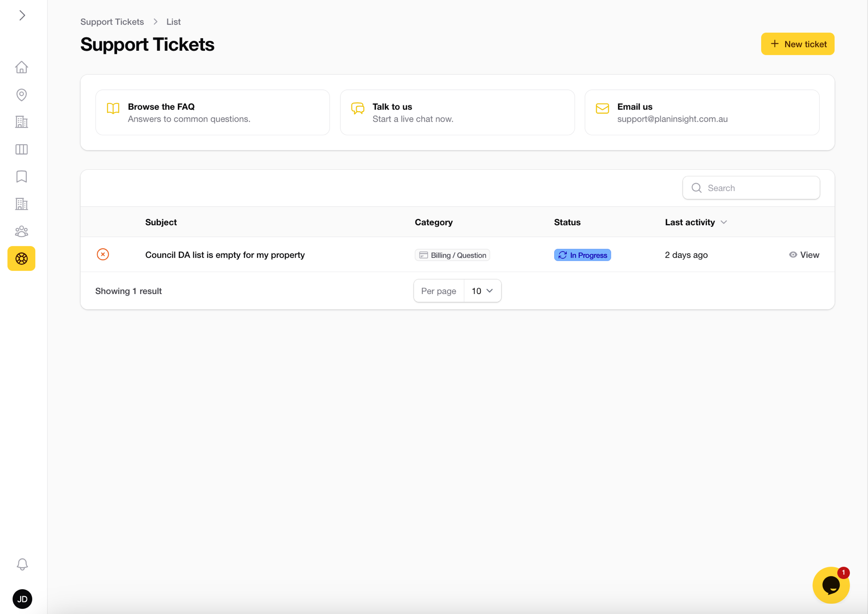The width and height of the screenshot is (868, 614).
Task: View the ticket via the eye View link
Action: pyautogui.click(x=804, y=255)
